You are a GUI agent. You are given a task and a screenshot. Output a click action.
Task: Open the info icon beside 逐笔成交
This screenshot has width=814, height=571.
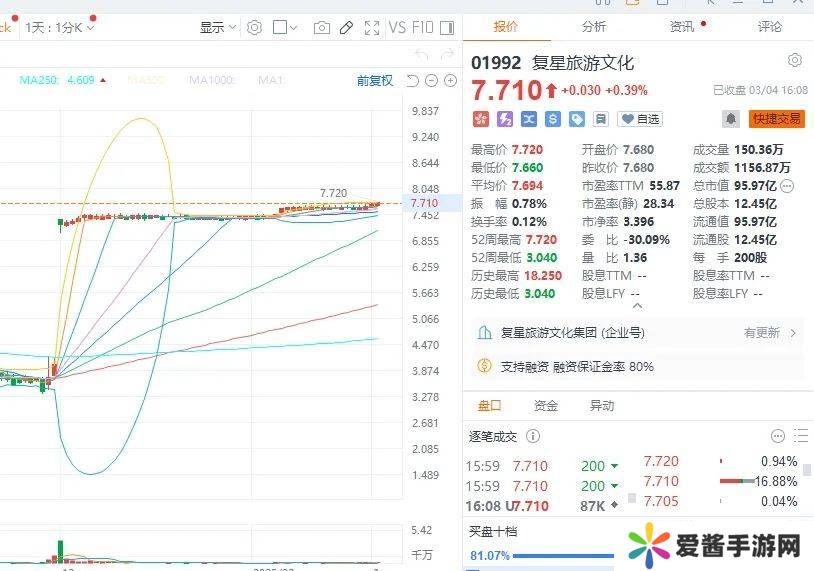(x=533, y=436)
